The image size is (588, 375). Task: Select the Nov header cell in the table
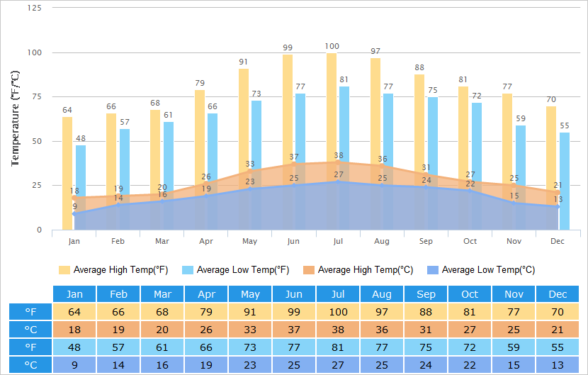point(514,294)
